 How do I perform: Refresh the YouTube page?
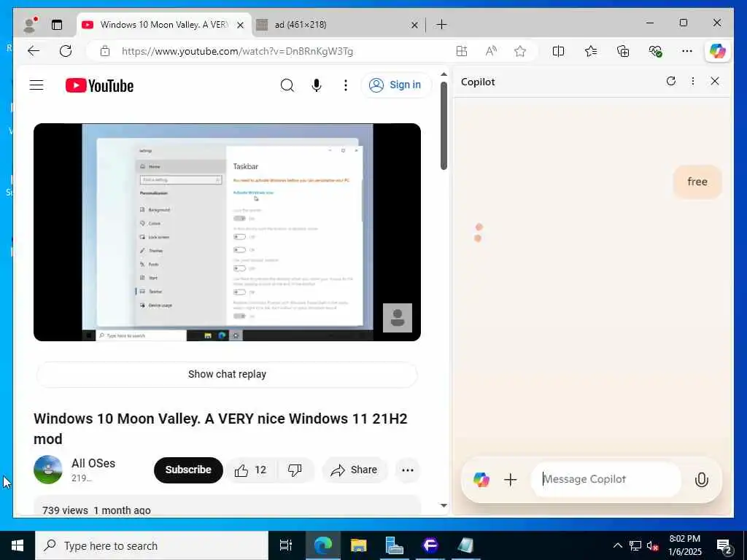tap(66, 51)
